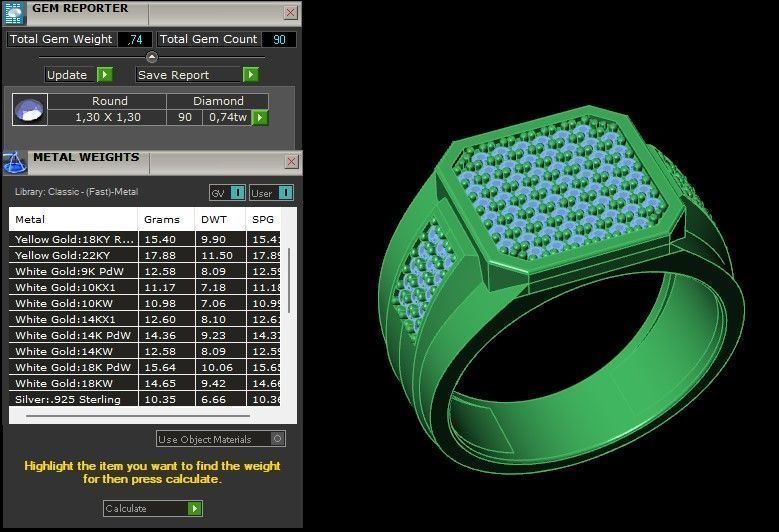Screen dimensions: 779x532
Task: Click the Update button
Action: (79, 75)
